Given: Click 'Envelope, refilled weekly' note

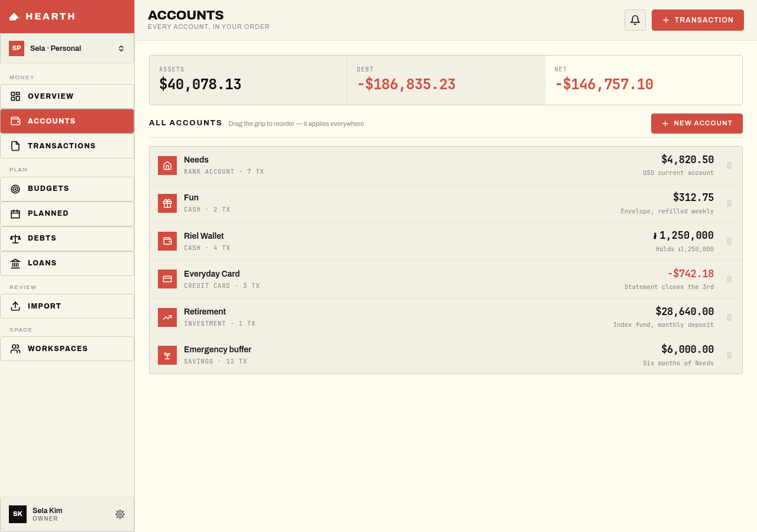Looking at the screenshot, I should [x=667, y=212].
